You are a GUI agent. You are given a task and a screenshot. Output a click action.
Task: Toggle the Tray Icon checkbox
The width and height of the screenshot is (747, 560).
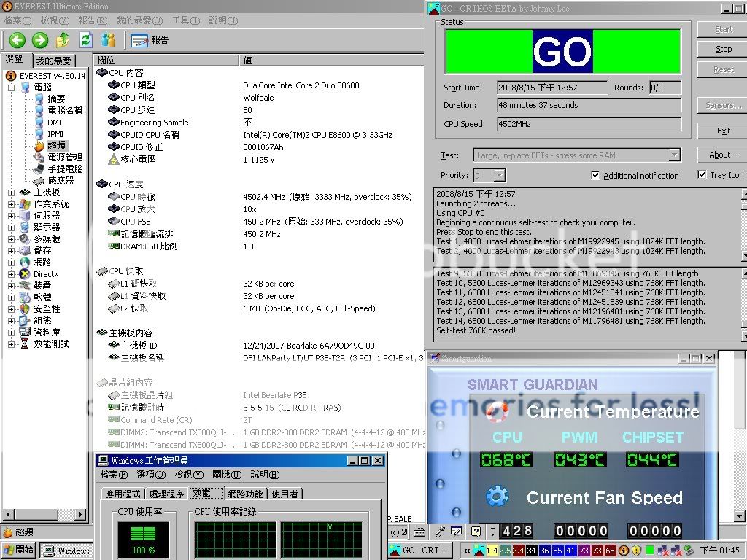click(702, 175)
